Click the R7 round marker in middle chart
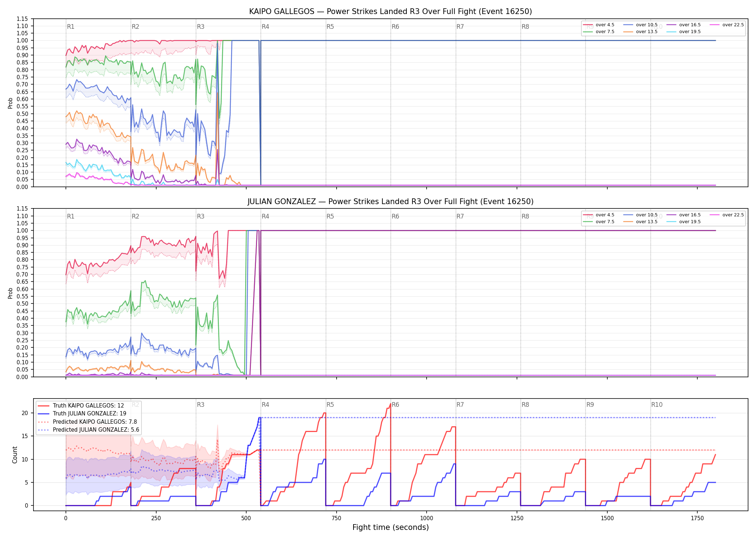 460,216
